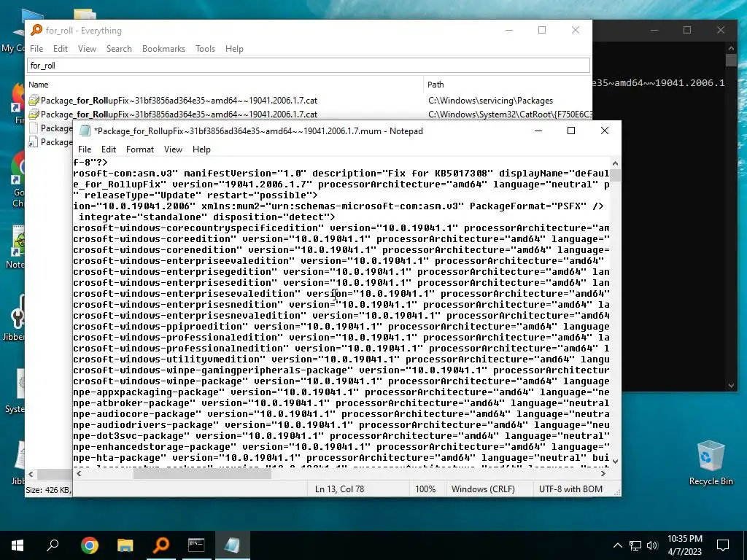Image resolution: width=747 pixels, height=560 pixels.
Task: Switch to Notepad from the taskbar
Action: pyautogui.click(x=232, y=545)
